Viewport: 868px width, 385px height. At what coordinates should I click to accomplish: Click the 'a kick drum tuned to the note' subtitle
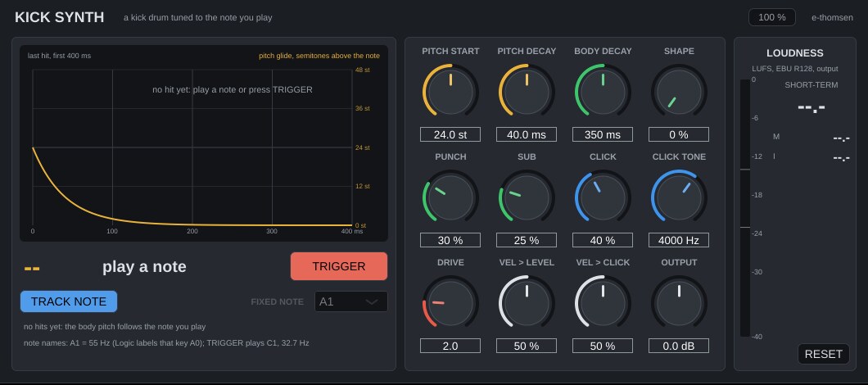pos(197,18)
